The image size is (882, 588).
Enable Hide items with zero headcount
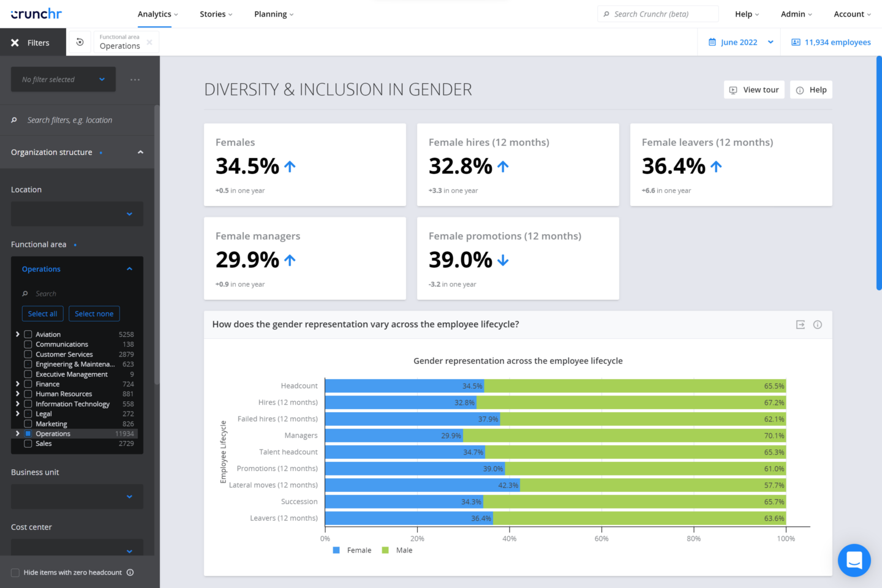[15, 573]
